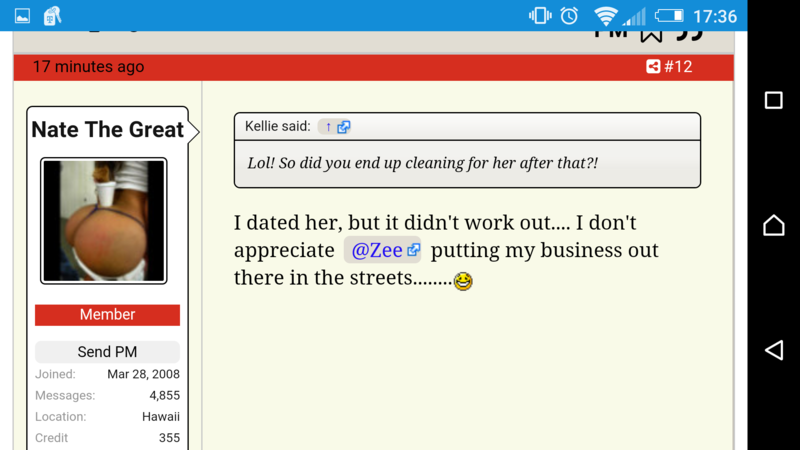This screenshot has height=450, width=800.
Task: Tap the smiley emoji after 'streets'
Action: (x=463, y=282)
